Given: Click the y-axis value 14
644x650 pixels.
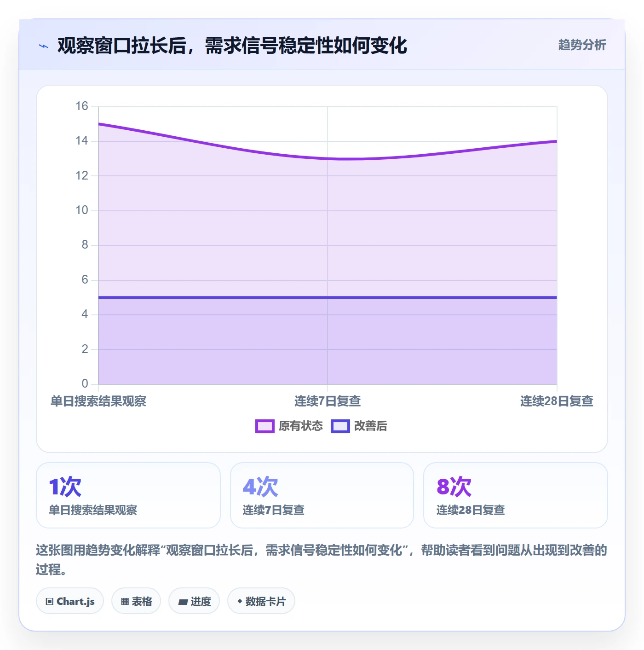Looking at the screenshot, I should click(x=82, y=141).
